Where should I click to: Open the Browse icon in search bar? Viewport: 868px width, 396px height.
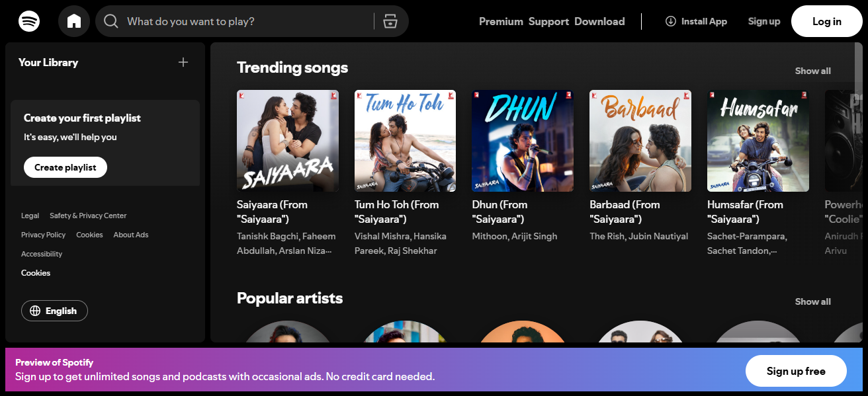[390, 21]
